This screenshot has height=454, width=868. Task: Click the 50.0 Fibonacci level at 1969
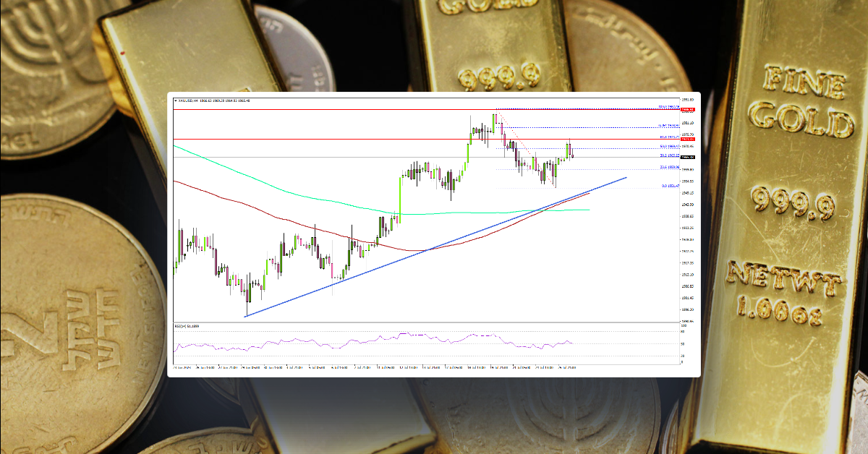coord(671,145)
